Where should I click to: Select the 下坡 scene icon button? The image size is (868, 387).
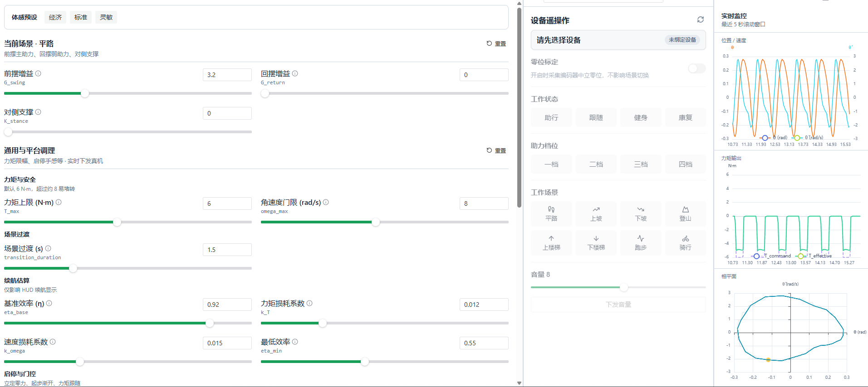(x=640, y=213)
